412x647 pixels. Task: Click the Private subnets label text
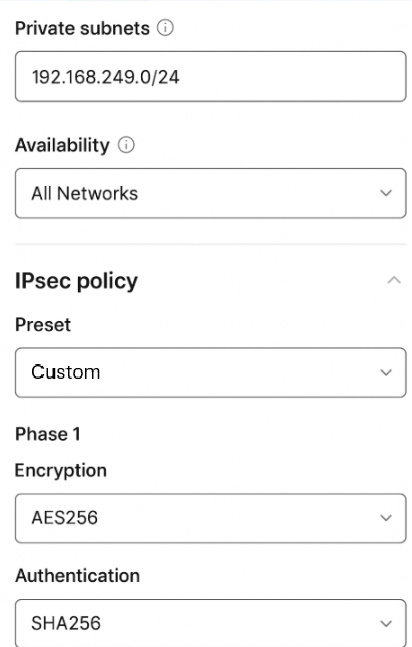[82, 28]
